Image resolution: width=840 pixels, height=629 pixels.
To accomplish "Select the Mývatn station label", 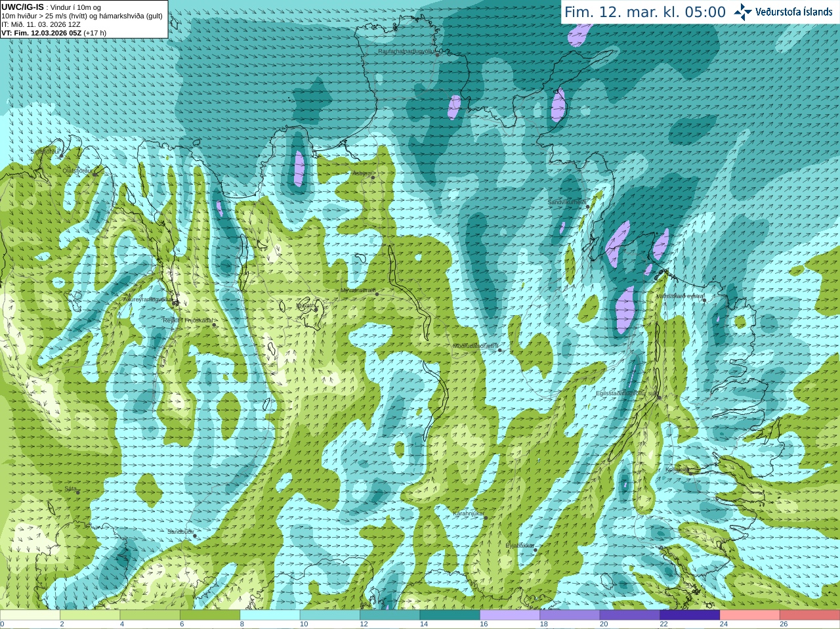I will [x=306, y=305].
